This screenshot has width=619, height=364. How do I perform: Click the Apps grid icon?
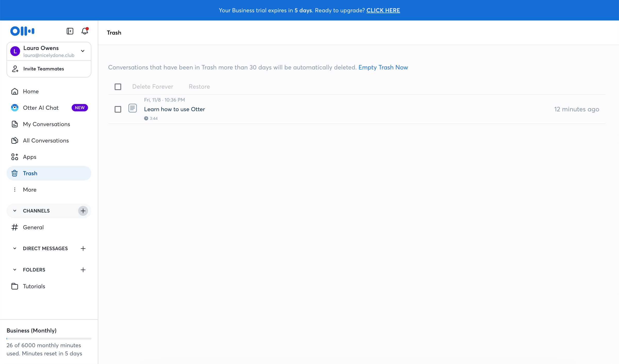click(x=15, y=157)
